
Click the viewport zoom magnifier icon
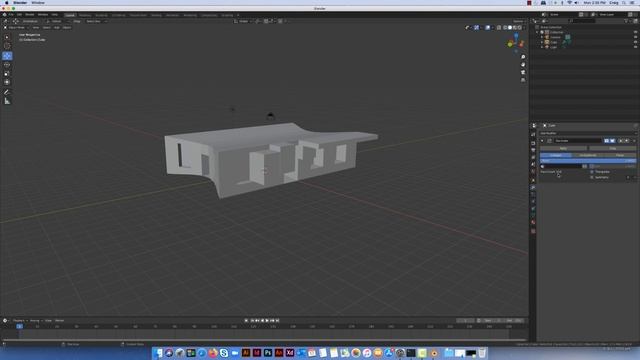pos(523,57)
